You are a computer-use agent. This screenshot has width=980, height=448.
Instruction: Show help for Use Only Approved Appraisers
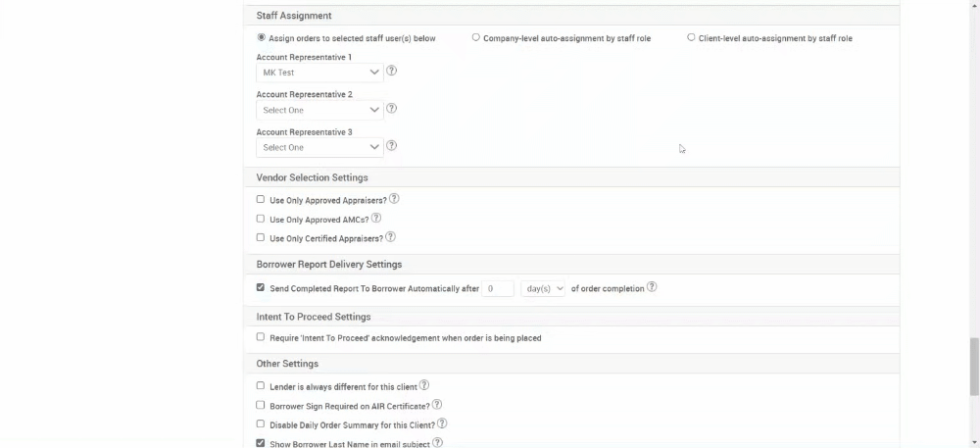point(394,199)
